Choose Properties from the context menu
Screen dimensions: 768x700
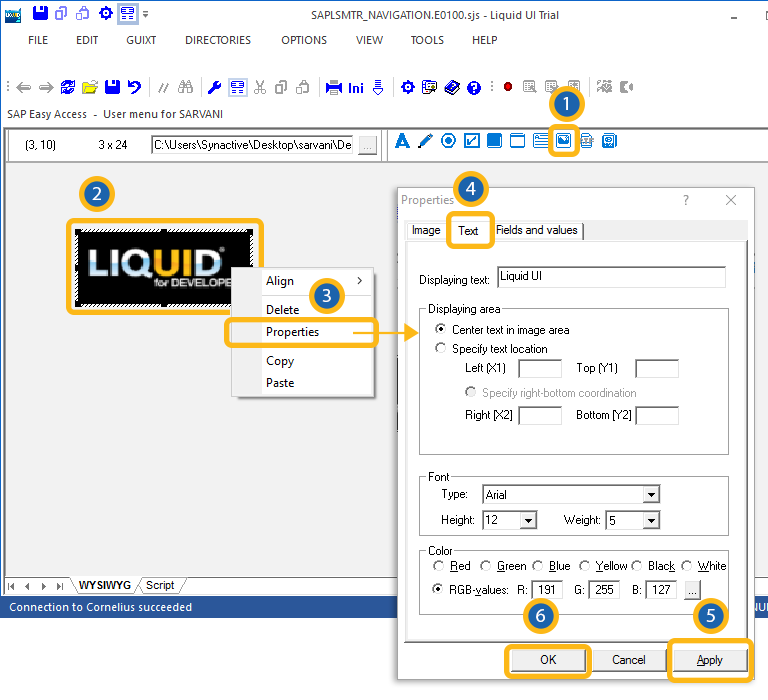pos(292,332)
